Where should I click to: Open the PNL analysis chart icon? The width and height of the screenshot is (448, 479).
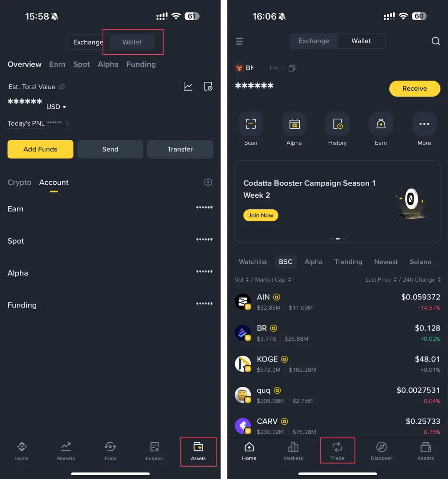pyautogui.click(x=188, y=87)
